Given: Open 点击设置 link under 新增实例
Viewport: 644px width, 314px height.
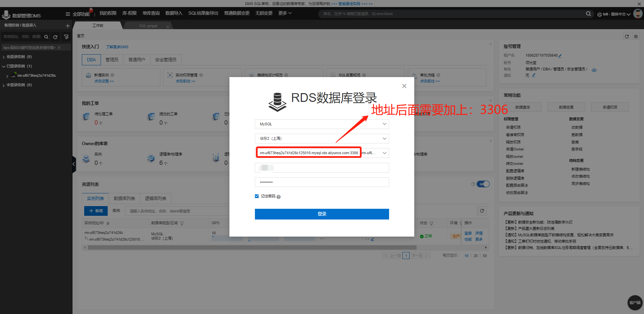Looking at the screenshot, I should click(x=104, y=81).
